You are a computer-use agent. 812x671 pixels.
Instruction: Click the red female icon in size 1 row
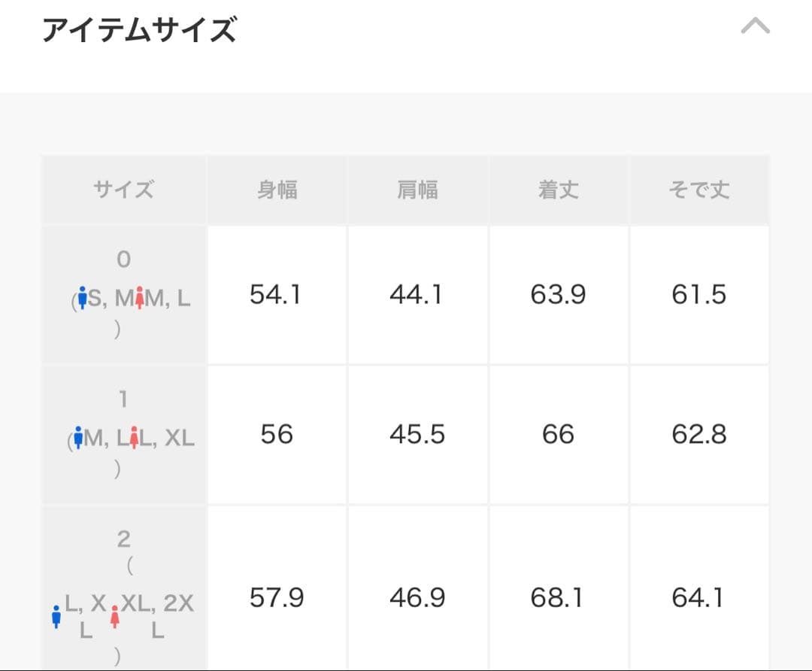pos(134,437)
